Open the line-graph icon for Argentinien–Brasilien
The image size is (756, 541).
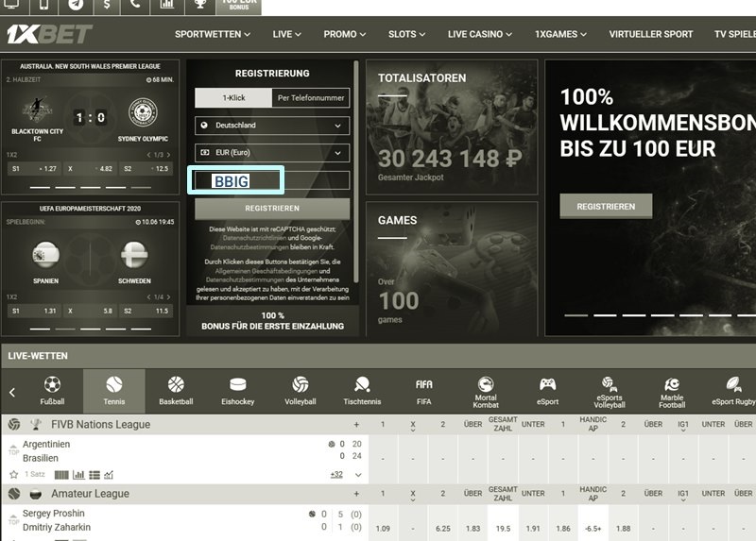coord(109,475)
